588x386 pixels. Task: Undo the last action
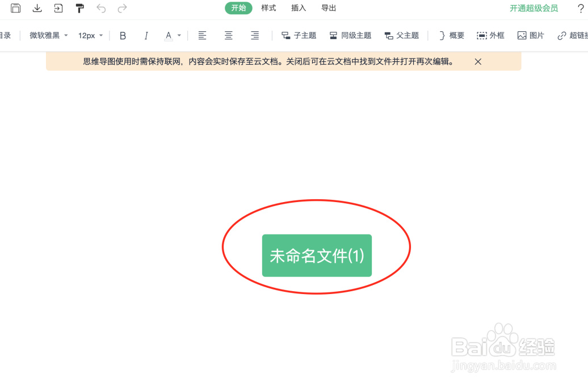[x=101, y=9]
